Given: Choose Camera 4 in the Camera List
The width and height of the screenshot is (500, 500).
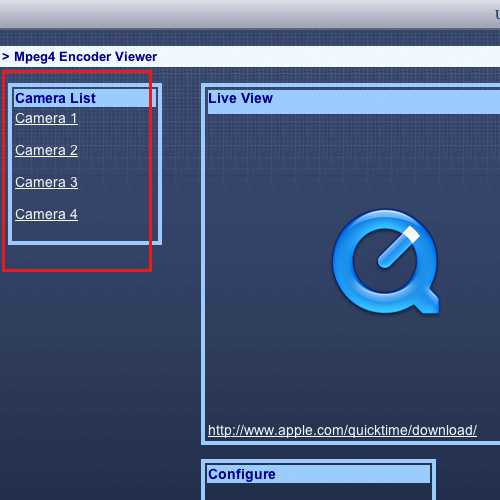Looking at the screenshot, I should pos(46,214).
